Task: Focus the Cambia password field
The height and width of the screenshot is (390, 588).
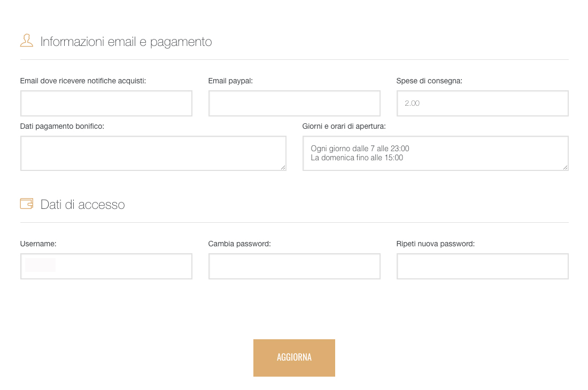Action: tap(295, 267)
